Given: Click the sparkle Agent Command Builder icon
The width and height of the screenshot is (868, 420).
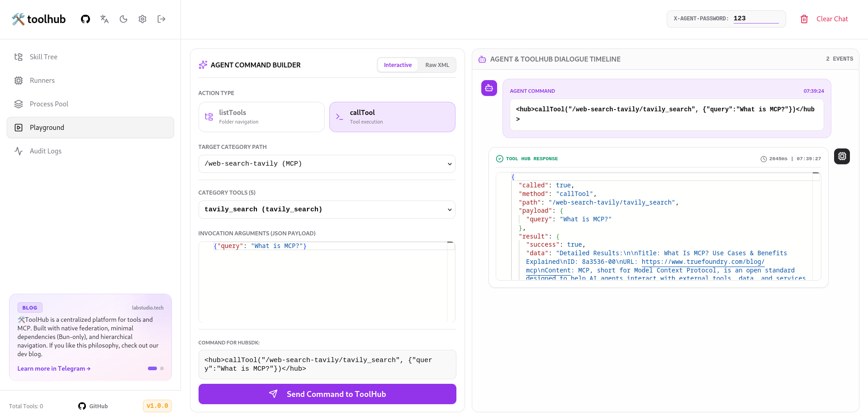Looking at the screenshot, I should point(203,65).
